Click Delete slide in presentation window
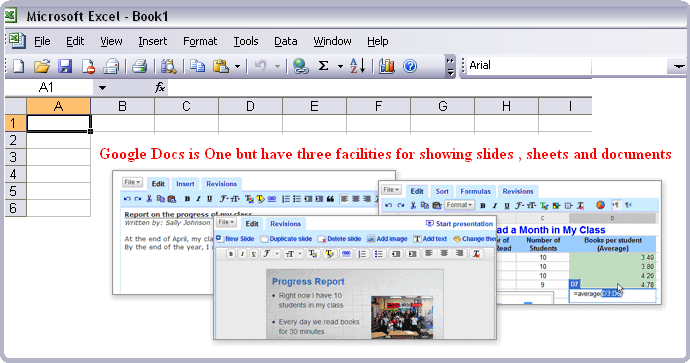The height and width of the screenshot is (363, 690). coord(340,239)
